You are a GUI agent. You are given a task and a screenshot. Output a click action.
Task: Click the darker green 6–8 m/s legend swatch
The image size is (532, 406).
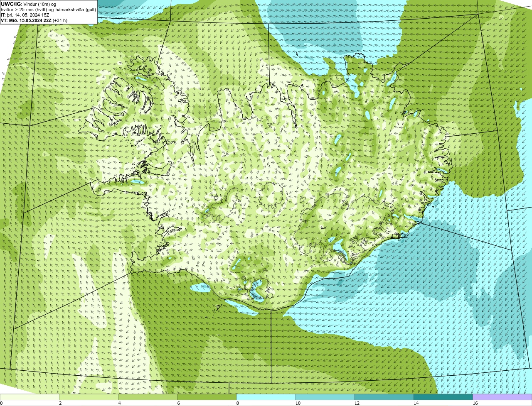[207, 397]
